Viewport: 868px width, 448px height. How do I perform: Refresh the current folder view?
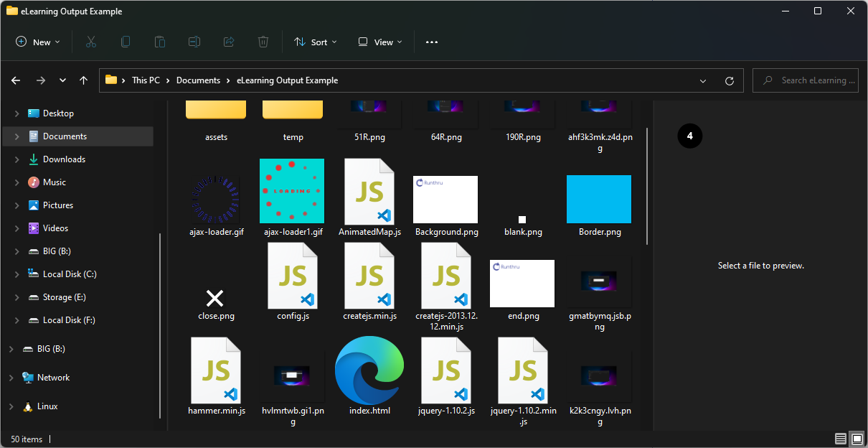[730, 80]
